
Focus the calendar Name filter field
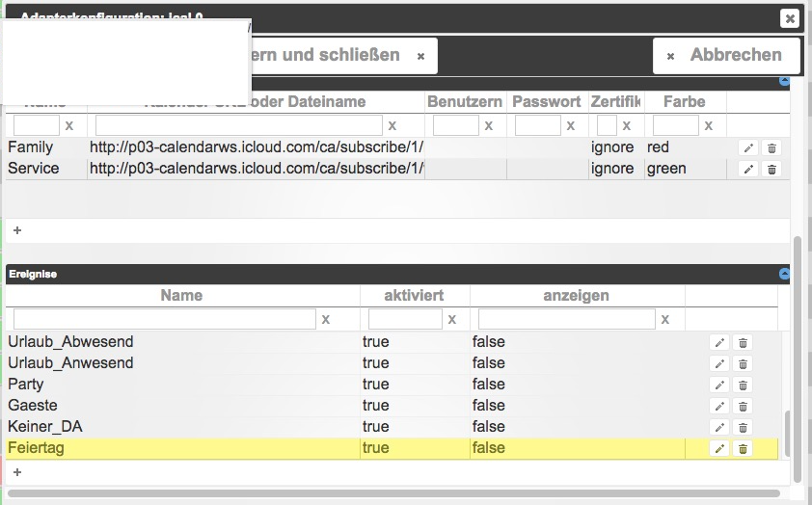37,125
